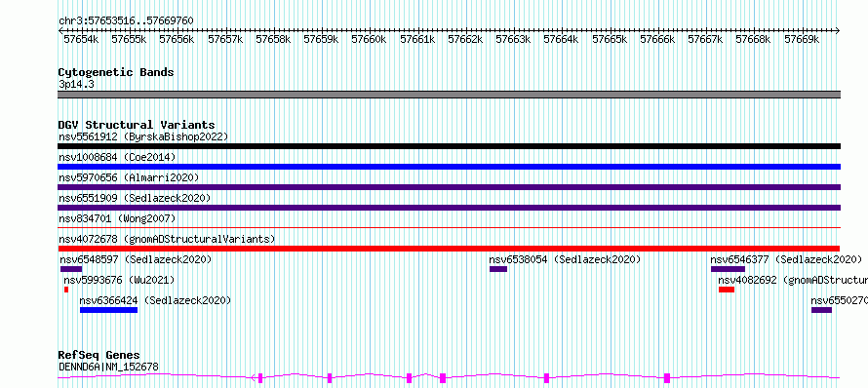Screen dimensions: 868x388
Task: Click the 57662k ruler label
Action: point(465,39)
